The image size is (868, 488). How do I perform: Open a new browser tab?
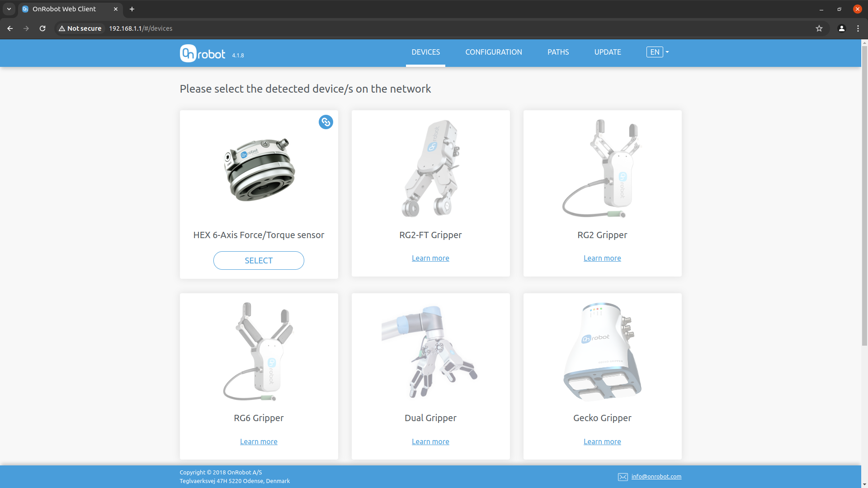tap(132, 9)
